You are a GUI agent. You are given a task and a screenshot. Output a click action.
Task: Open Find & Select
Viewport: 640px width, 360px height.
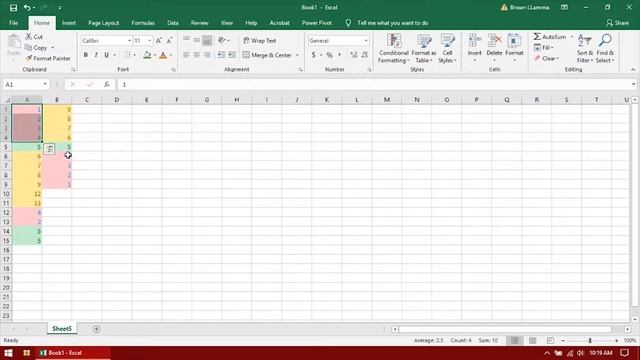click(605, 48)
